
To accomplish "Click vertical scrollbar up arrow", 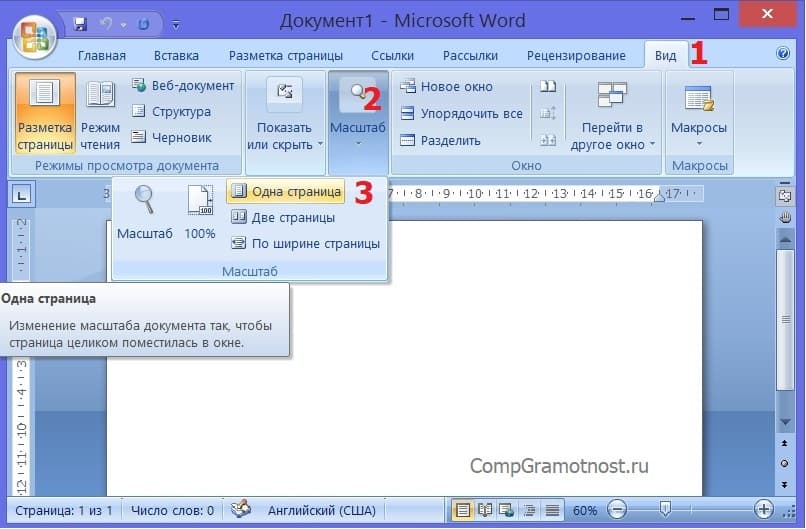I will pyautogui.click(x=784, y=239).
